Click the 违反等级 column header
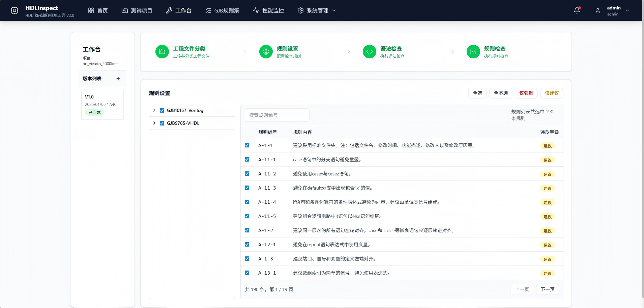Viewport: 644px width, 308px height. 550,132
